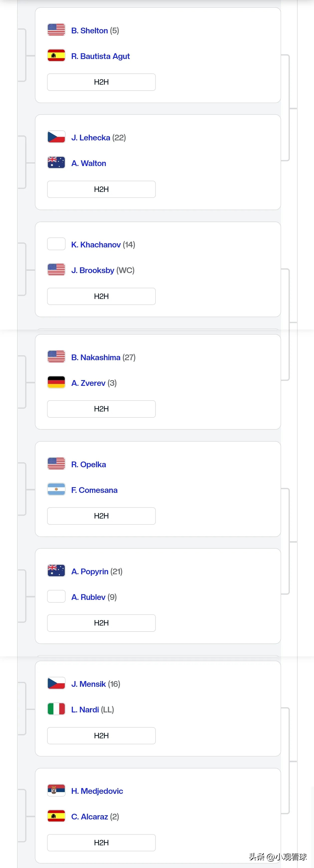Click the blank flag placeholder beside K. Khachanov
The width and height of the screenshot is (314, 868).
(56, 244)
